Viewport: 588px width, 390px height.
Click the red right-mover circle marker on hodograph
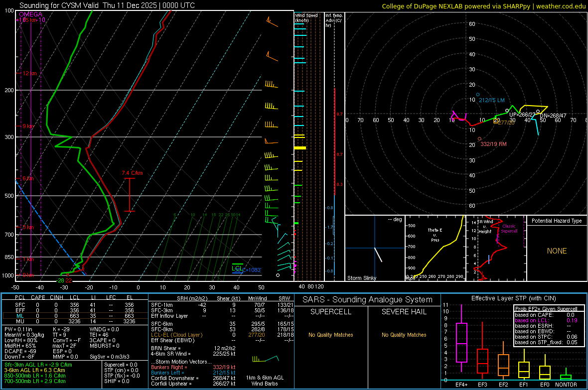click(x=479, y=139)
